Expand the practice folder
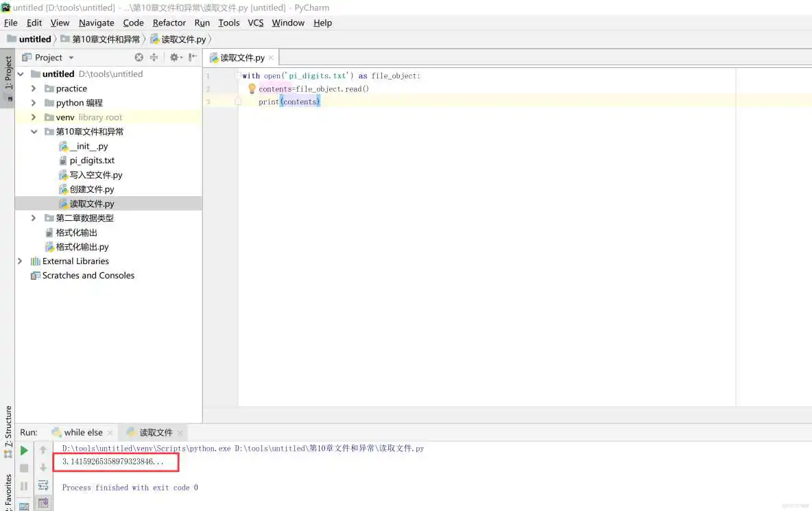The height and width of the screenshot is (511, 812). click(32, 88)
